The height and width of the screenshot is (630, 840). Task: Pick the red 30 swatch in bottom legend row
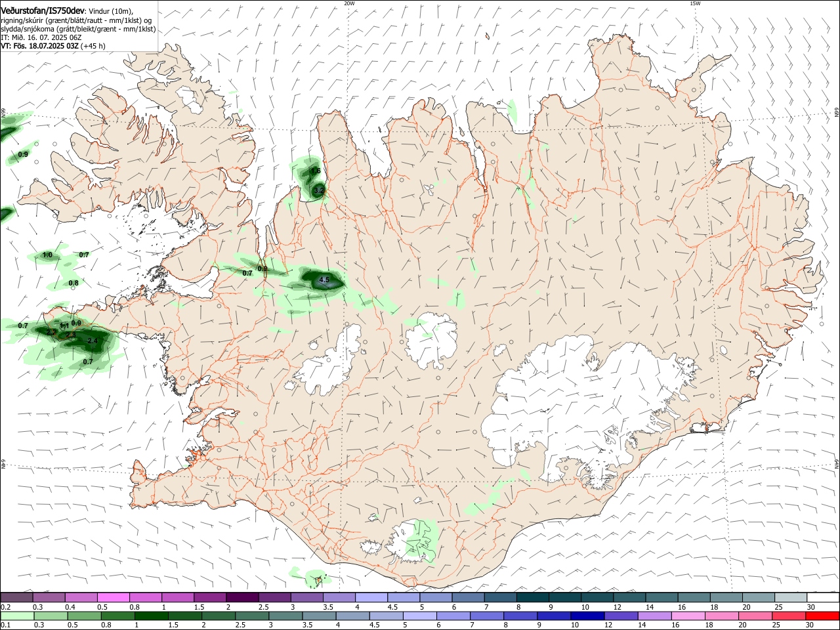[x=823, y=616]
